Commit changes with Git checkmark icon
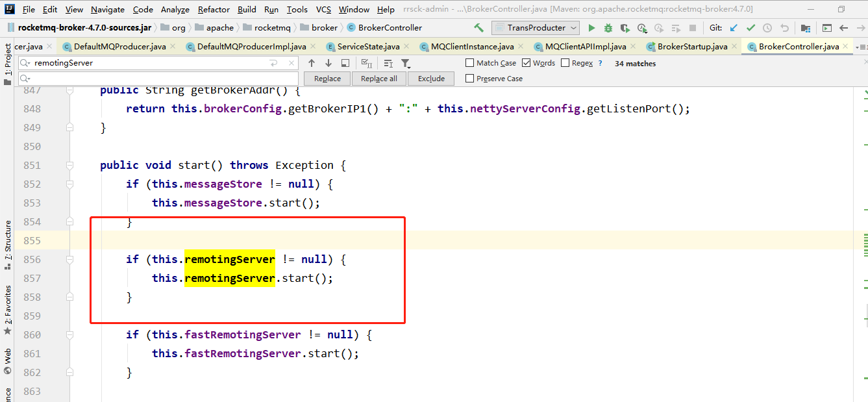868x402 pixels. [x=751, y=28]
